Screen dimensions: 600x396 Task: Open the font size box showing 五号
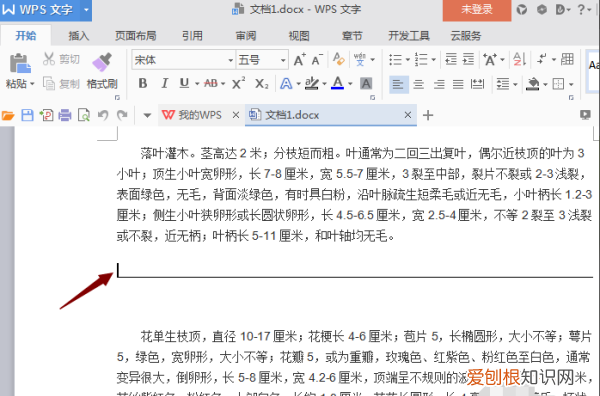(x=262, y=60)
